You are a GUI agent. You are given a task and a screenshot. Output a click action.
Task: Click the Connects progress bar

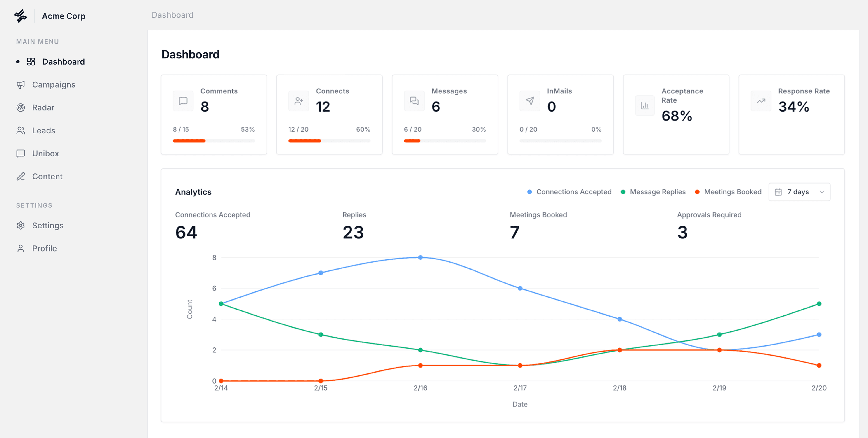coord(329,141)
